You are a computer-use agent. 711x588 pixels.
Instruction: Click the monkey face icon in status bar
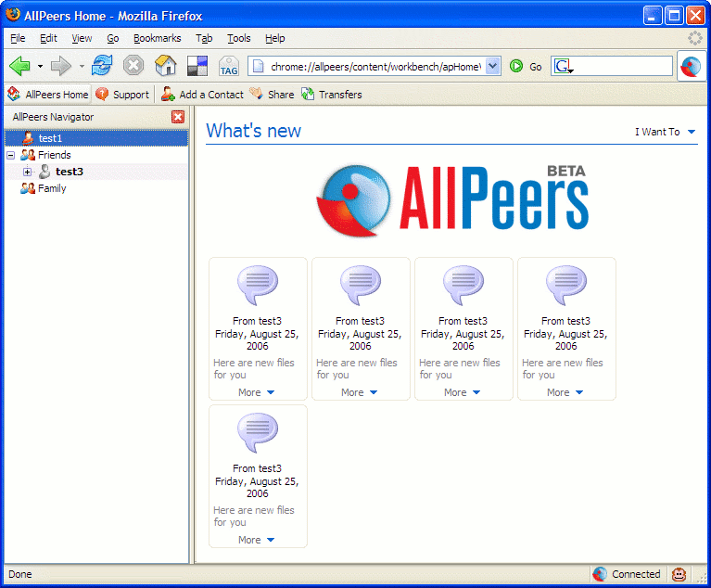679,574
